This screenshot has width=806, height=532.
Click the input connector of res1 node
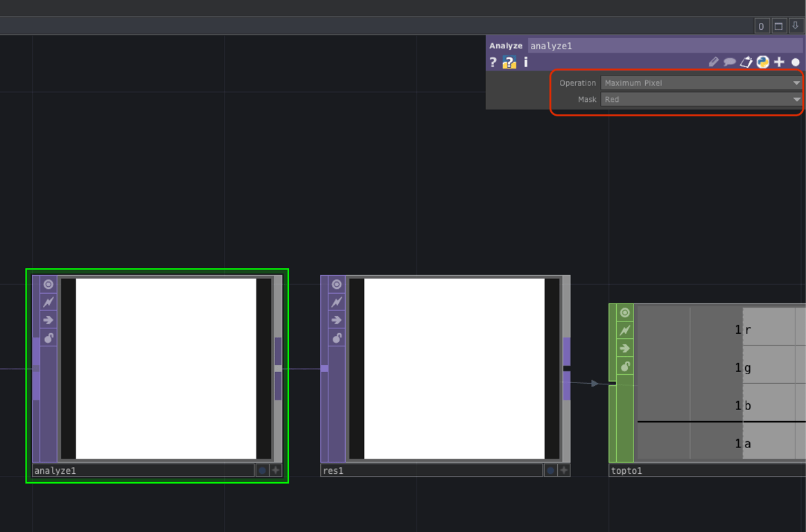(324, 369)
